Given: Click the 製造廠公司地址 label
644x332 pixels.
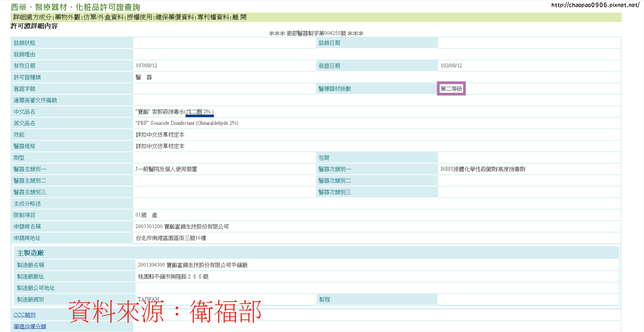Looking at the screenshot, I should tap(36, 288).
